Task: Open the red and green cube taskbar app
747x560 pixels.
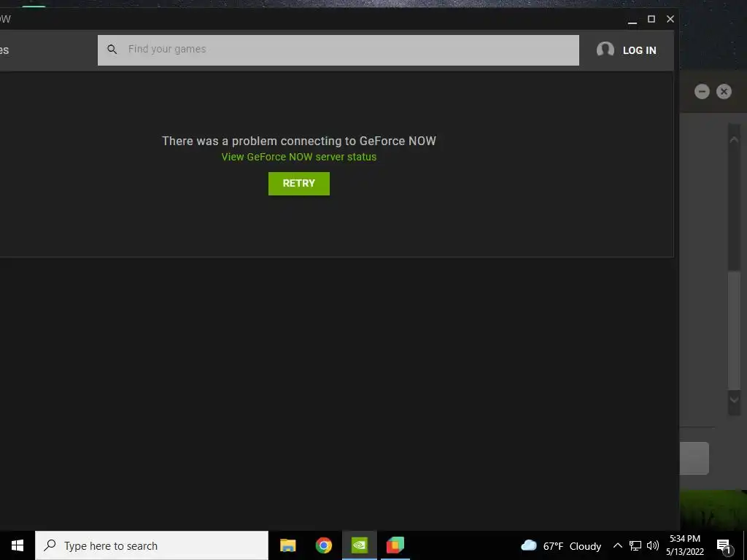Action: point(395,545)
